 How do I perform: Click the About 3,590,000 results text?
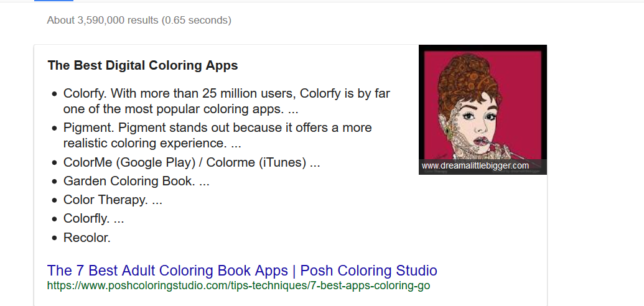tap(102, 20)
